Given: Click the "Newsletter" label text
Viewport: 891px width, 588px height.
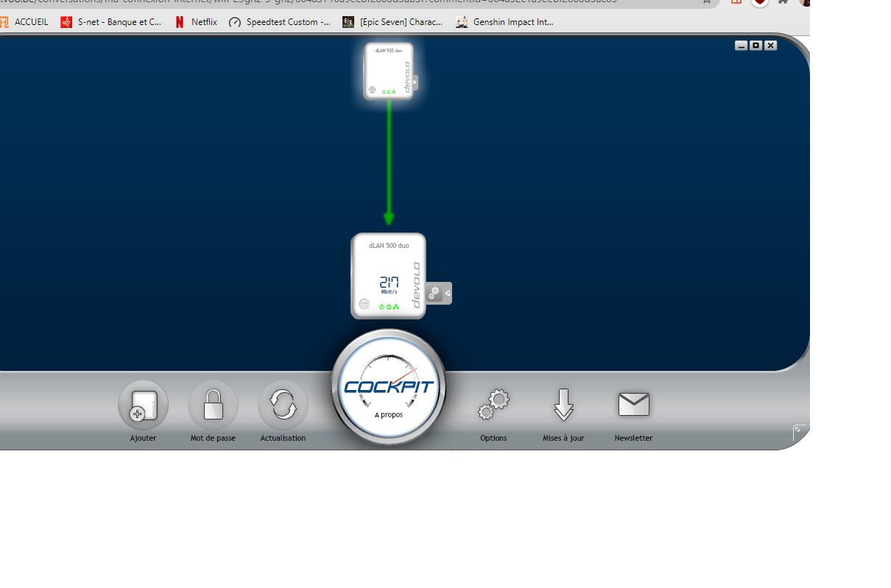Looking at the screenshot, I should pos(633,438).
